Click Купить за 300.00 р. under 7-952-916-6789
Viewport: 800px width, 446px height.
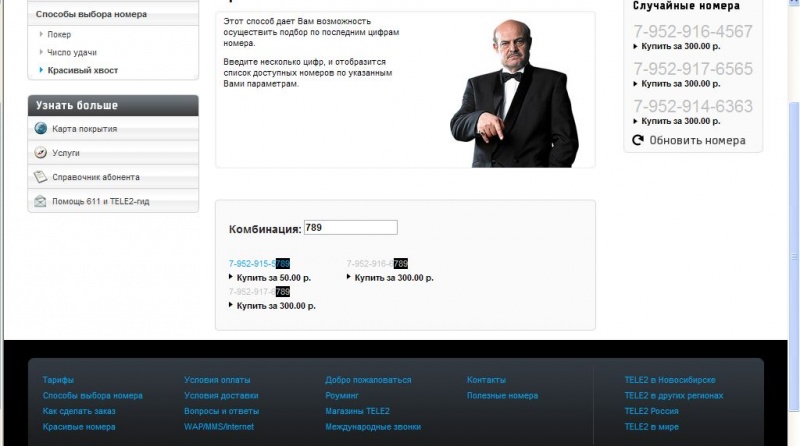(x=394, y=278)
